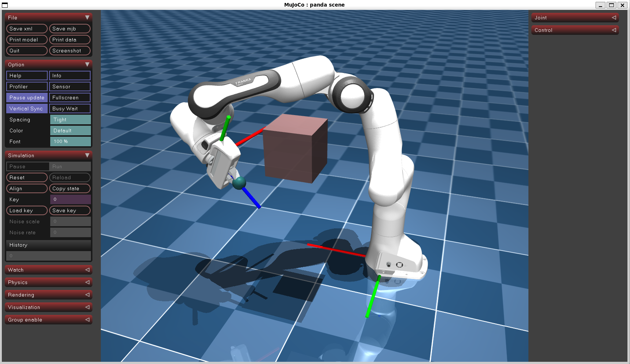
Task: Adjust the Key slider value
Action: pos(70,199)
